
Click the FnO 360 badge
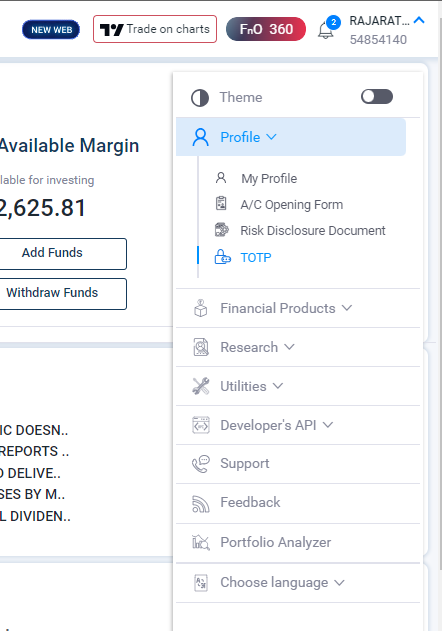(x=266, y=29)
